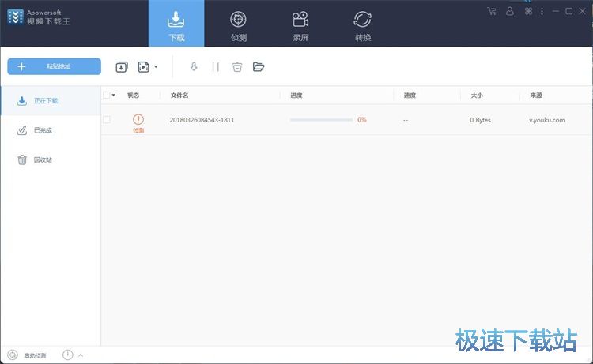Open the three-dot more options menu
The height and width of the screenshot is (364, 593).
[542, 11]
